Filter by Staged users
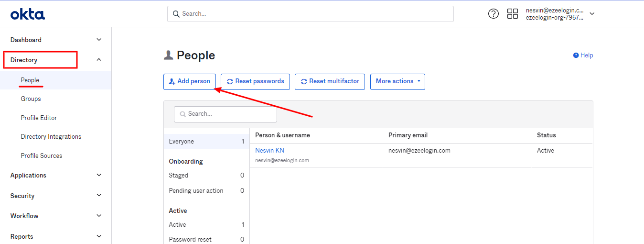 (x=206, y=176)
